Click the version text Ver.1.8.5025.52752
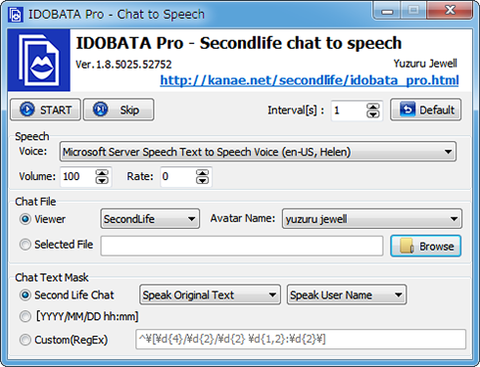480x367 pixels. coord(123,64)
